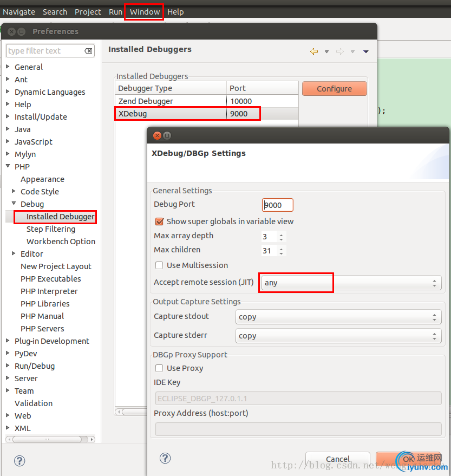Select Step Filtering in tree

(x=51, y=229)
